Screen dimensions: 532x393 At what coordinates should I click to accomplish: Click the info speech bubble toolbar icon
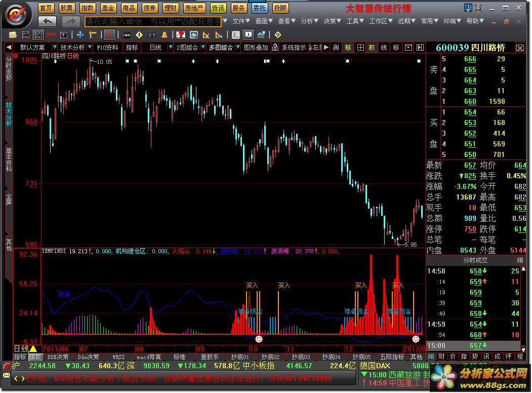pos(249,35)
